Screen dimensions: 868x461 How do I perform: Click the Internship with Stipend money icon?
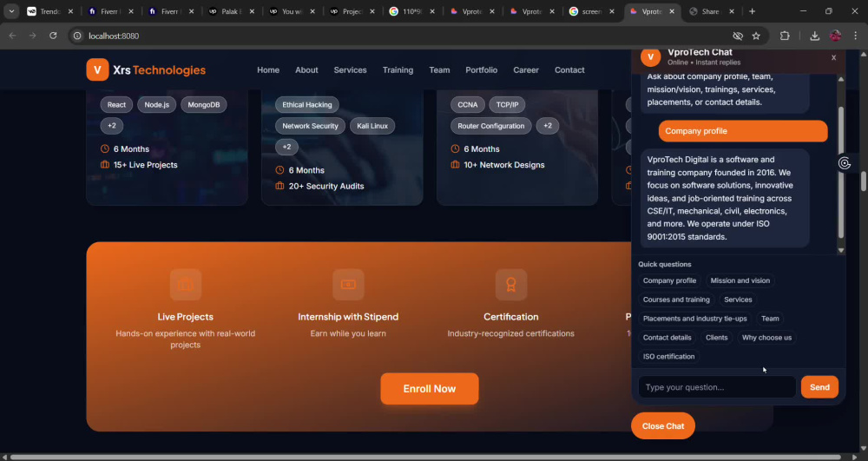click(348, 285)
